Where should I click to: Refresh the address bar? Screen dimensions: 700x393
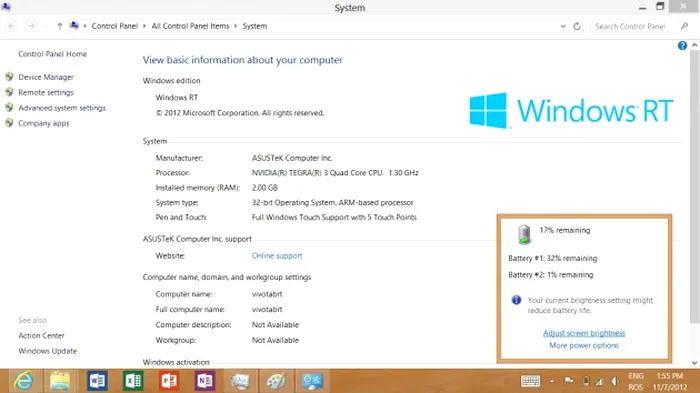pyautogui.click(x=577, y=26)
